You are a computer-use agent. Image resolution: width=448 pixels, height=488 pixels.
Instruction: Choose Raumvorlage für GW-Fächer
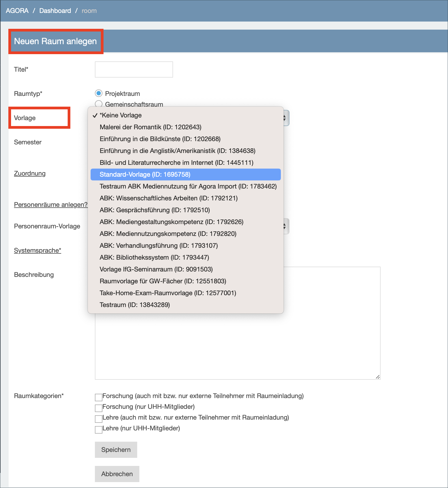(x=186, y=281)
